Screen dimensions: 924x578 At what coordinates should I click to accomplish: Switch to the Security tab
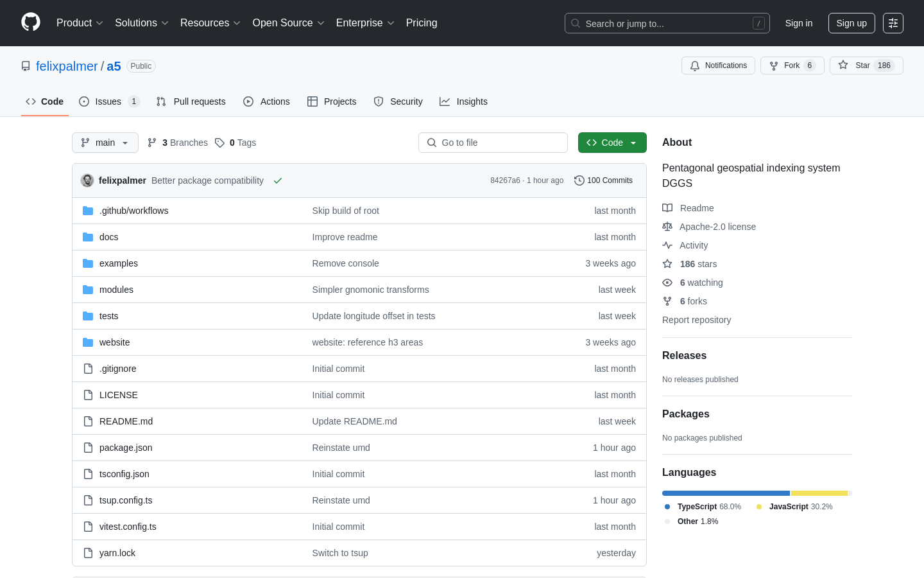(x=398, y=101)
